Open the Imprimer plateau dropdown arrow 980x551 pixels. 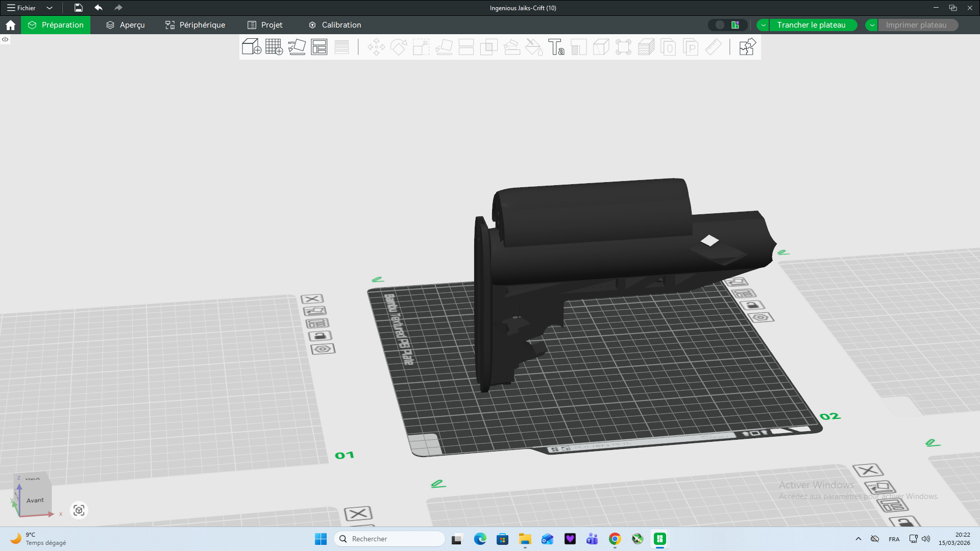click(x=872, y=25)
